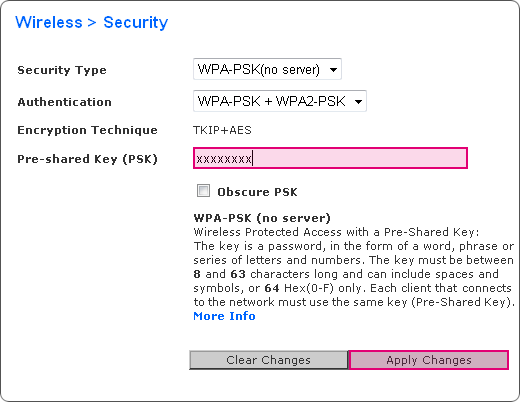Click the arrow beside WPA-PSK + WPA2-PSK
Viewport: 520px width, 402px height.
click(358, 101)
